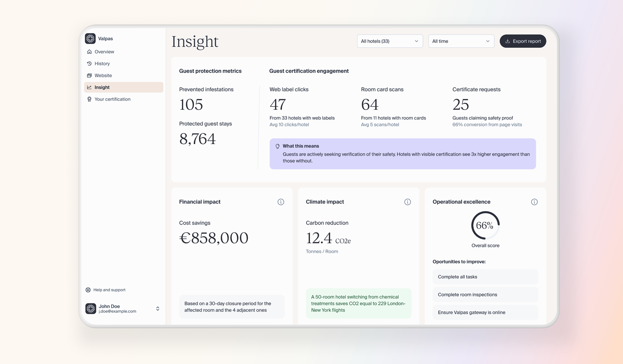The image size is (623, 364).
Task: Click the History clock icon
Action: pyautogui.click(x=89, y=63)
